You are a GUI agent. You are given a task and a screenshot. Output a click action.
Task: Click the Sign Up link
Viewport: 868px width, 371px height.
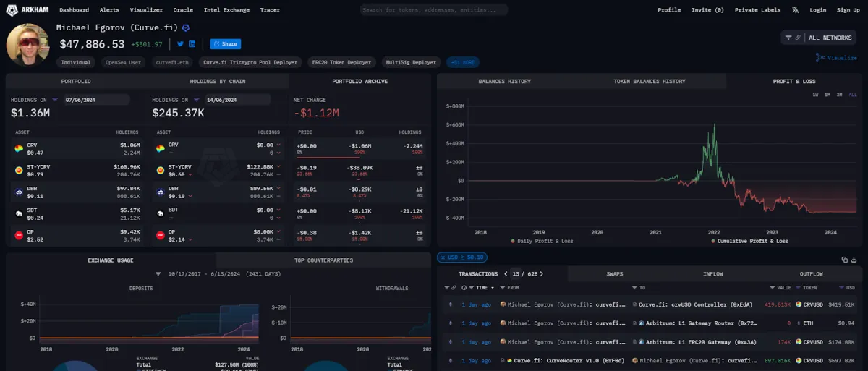[x=848, y=10]
